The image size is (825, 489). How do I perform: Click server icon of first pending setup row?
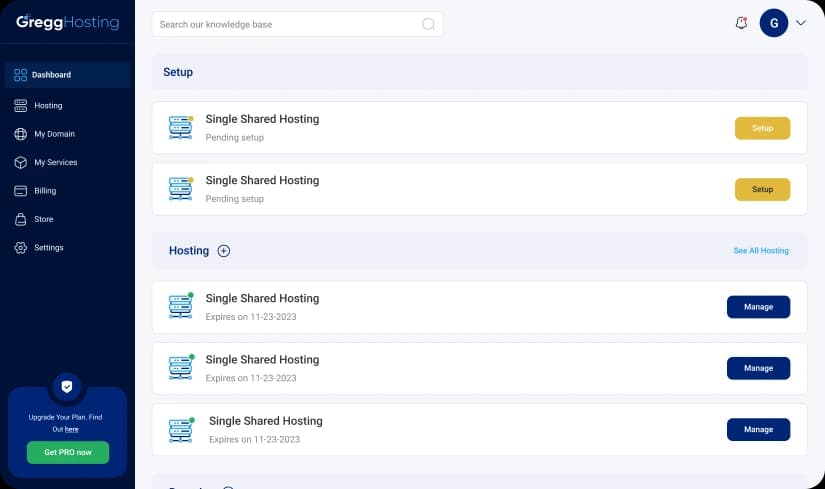click(x=181, y=127)
